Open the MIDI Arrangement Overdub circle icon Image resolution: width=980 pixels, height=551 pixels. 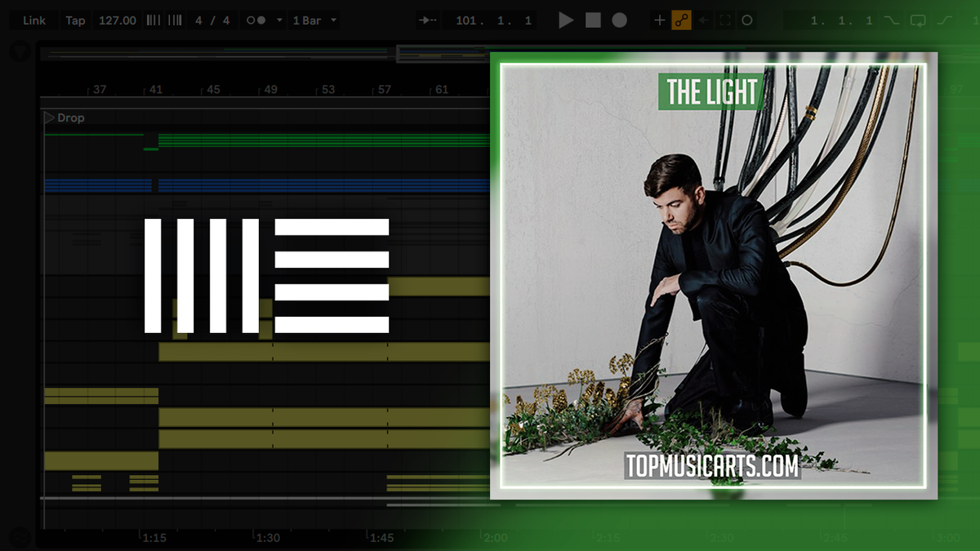pos(747,20)
